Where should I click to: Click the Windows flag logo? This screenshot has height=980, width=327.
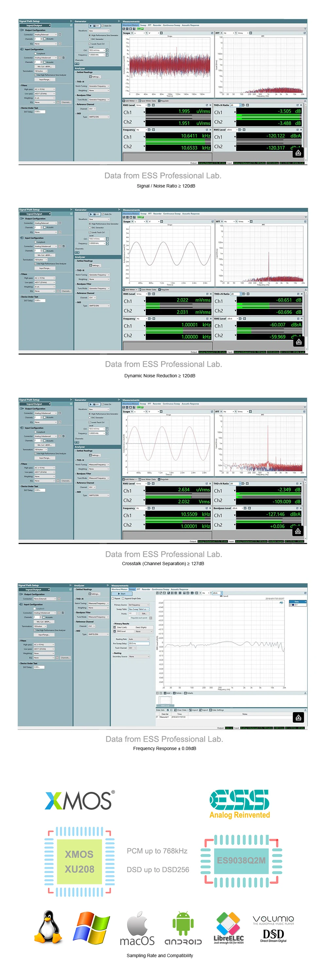pyautogui.click(x=91, y=927)
